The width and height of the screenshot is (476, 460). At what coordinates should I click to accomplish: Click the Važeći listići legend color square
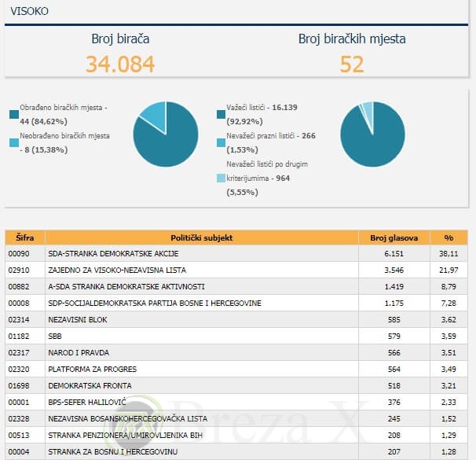(x=221, y=115)
